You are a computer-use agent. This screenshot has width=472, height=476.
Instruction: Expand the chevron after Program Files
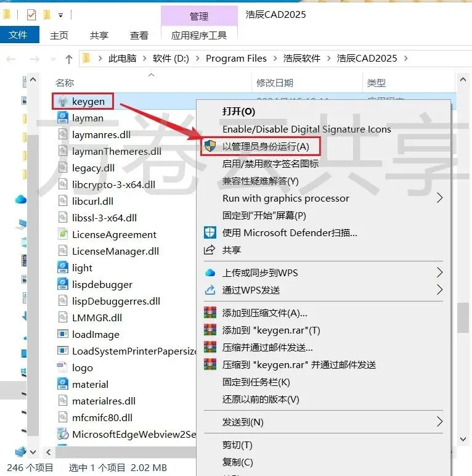(x=275, y=59)
